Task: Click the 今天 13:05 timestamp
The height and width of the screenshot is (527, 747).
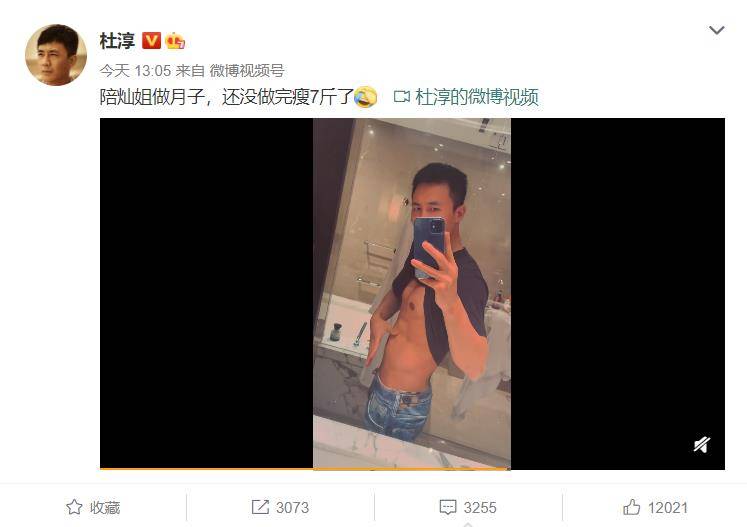Action: click(135, 71)
